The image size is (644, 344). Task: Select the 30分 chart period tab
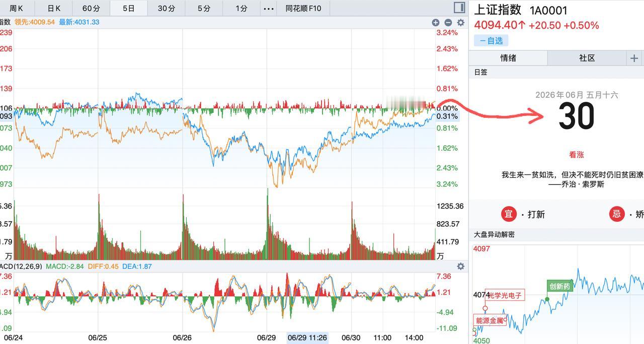167,8
